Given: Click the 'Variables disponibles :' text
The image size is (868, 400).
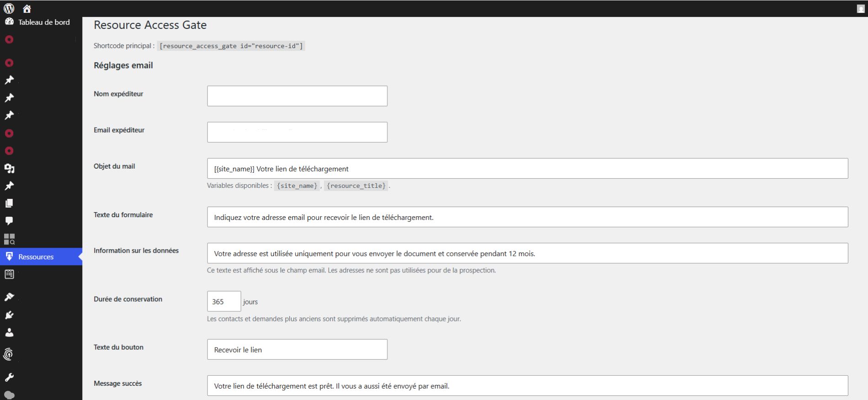Looking at the screenshot, I should [x=239, y=186].
